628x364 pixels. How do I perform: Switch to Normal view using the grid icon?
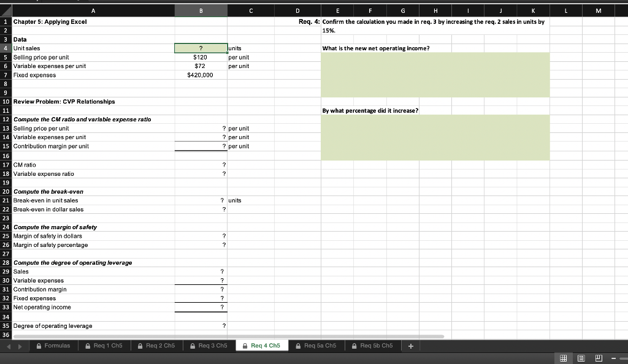tap(563, 358)
